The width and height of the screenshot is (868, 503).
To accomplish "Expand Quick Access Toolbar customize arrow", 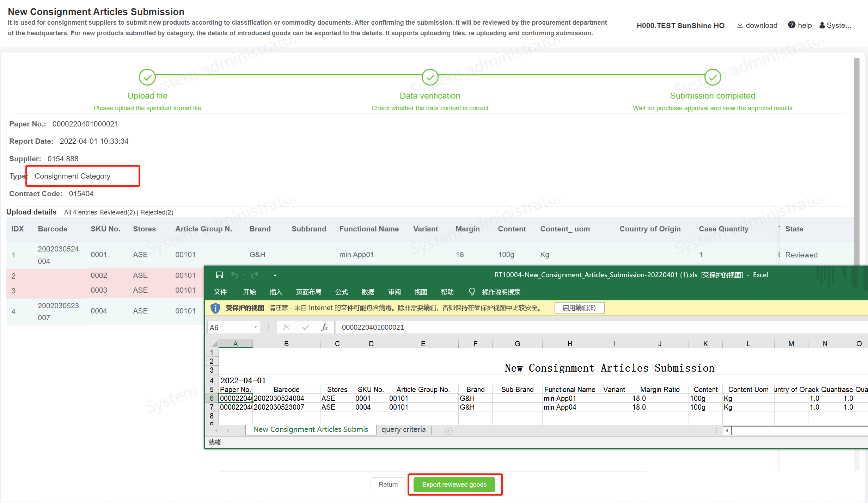I will (x=275, y=275).
